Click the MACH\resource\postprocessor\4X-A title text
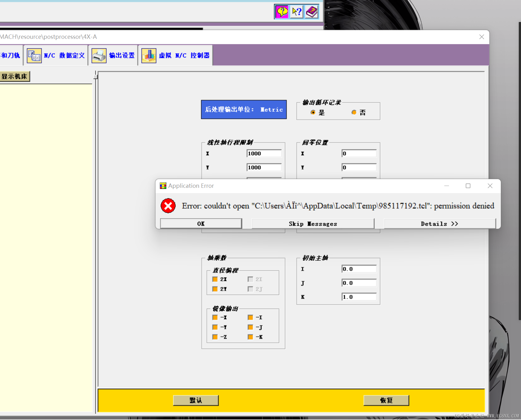Viewport: 521px width, 420px height. tap(48, 37)
